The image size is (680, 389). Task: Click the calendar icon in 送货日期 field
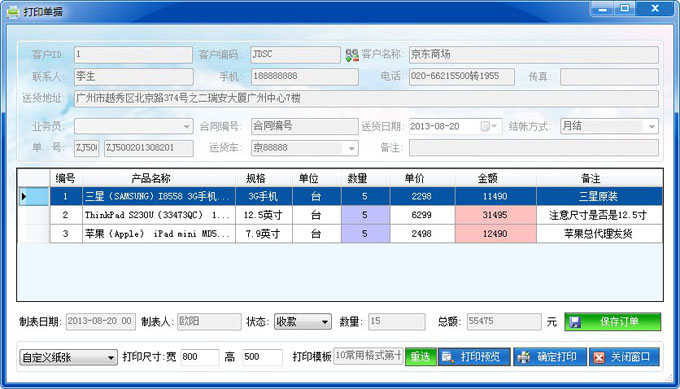[x=485, y=126]
